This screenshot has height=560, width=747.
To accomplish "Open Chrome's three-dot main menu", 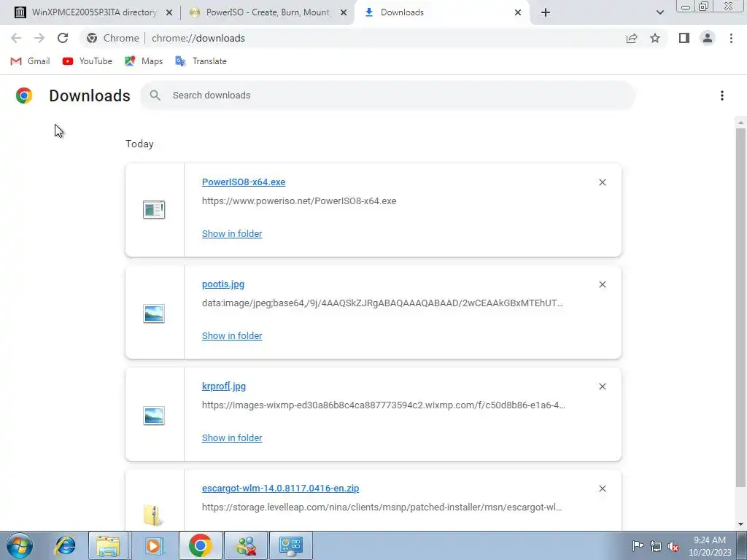I will tap(731, 38).
